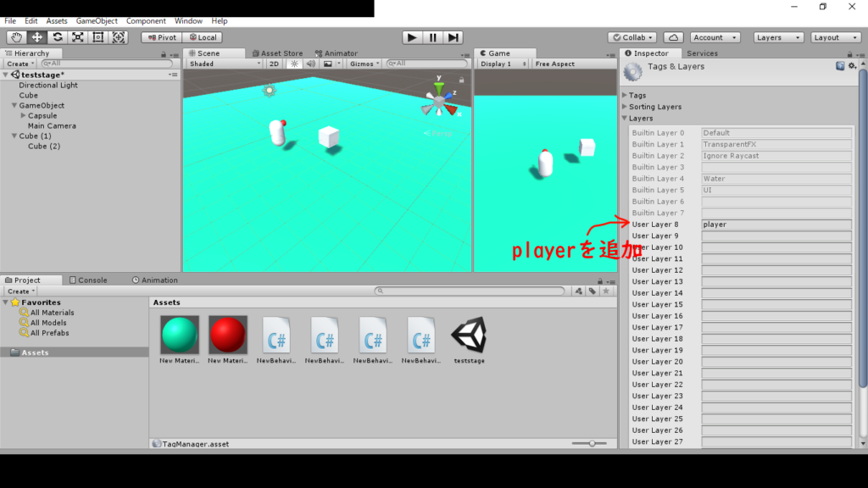Click the cloud services icon button
This screenshot has height=488, width=868.
tap(673, 37)
